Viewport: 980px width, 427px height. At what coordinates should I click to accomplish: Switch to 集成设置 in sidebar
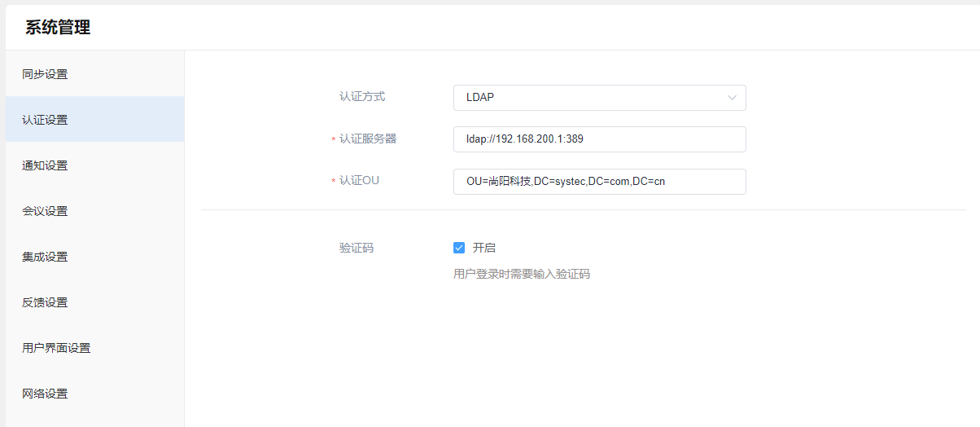[x=45, y=257]
